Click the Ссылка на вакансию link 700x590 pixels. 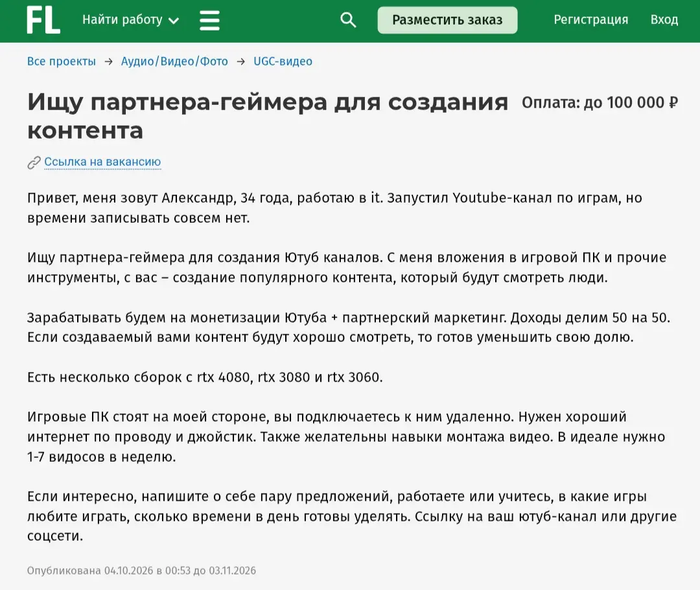[102, 162]
